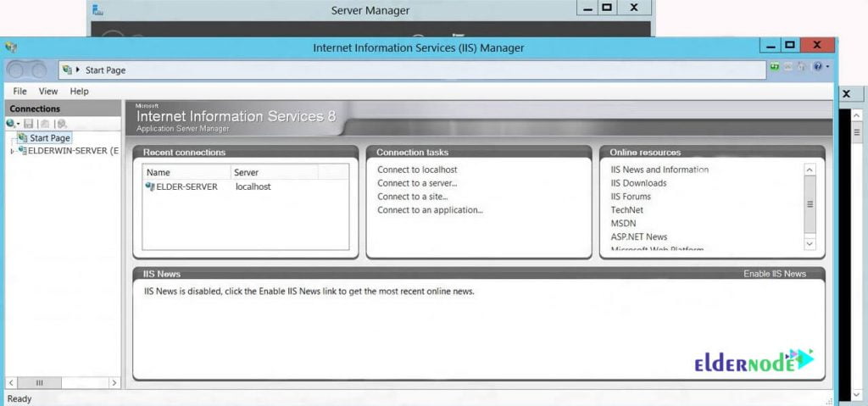Select Start Page in the Connections tree
This screenshot has width=868, height=406.
(50, 138)
